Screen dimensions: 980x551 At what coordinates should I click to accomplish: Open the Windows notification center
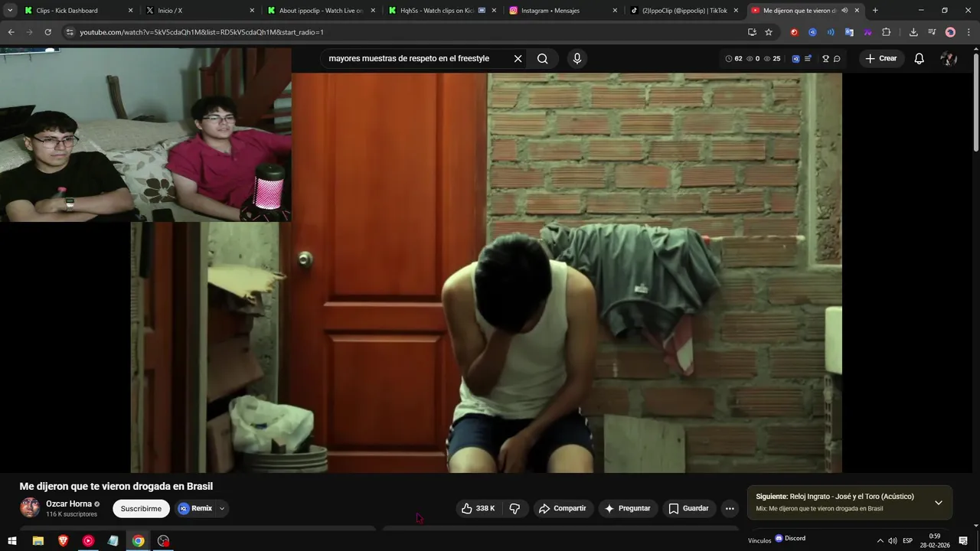[x=963, y=541]
